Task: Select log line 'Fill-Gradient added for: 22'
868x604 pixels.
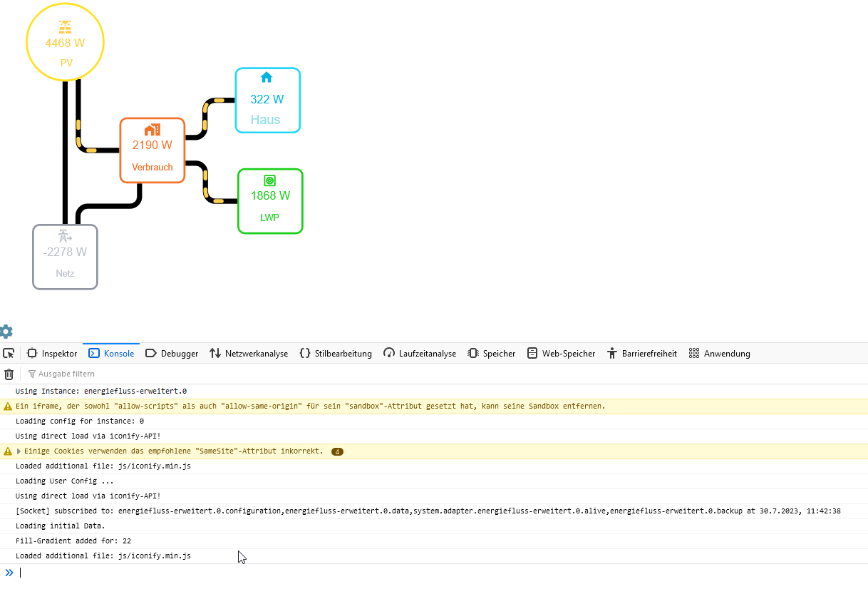Action: [73, 541]
